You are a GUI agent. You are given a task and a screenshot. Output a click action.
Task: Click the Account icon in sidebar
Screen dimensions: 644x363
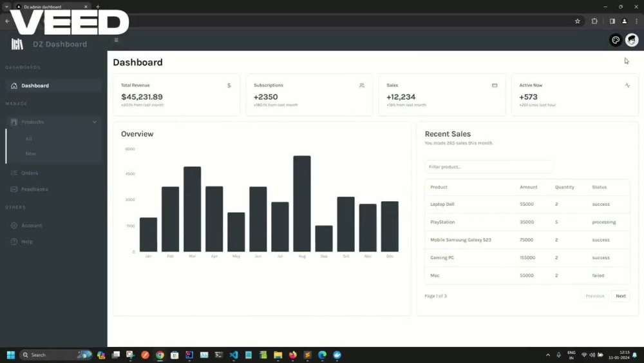pos(14,225)
